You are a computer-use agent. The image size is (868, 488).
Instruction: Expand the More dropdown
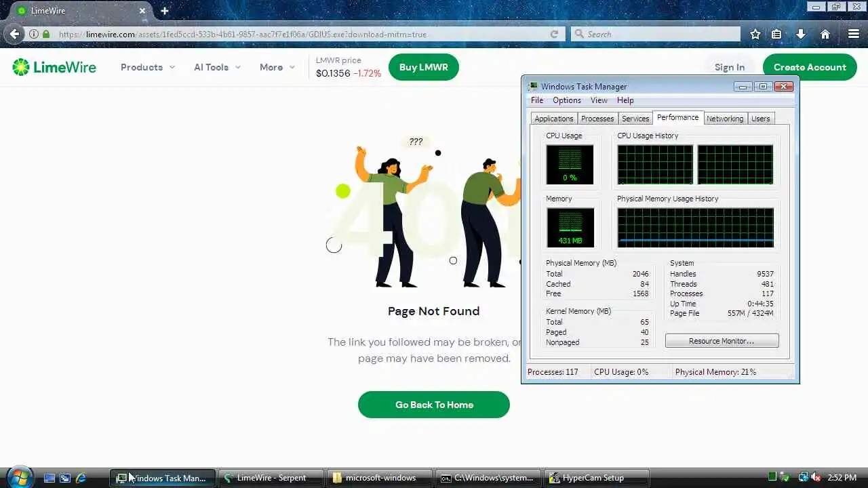pyautogui.click(x=277, y=67)
